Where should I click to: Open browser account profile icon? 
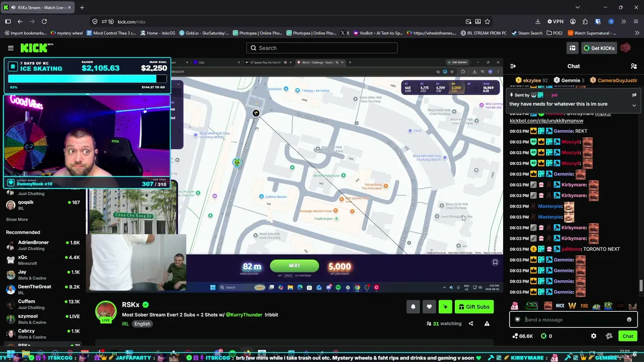[573, 22]
